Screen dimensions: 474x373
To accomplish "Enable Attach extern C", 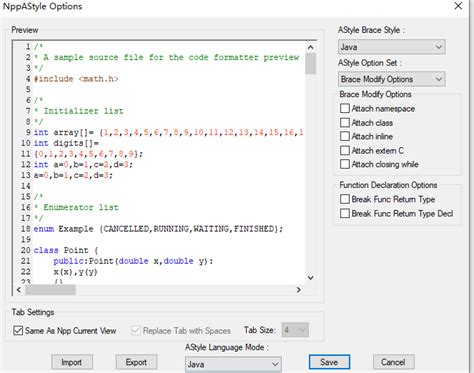I will tap(345, 150).
